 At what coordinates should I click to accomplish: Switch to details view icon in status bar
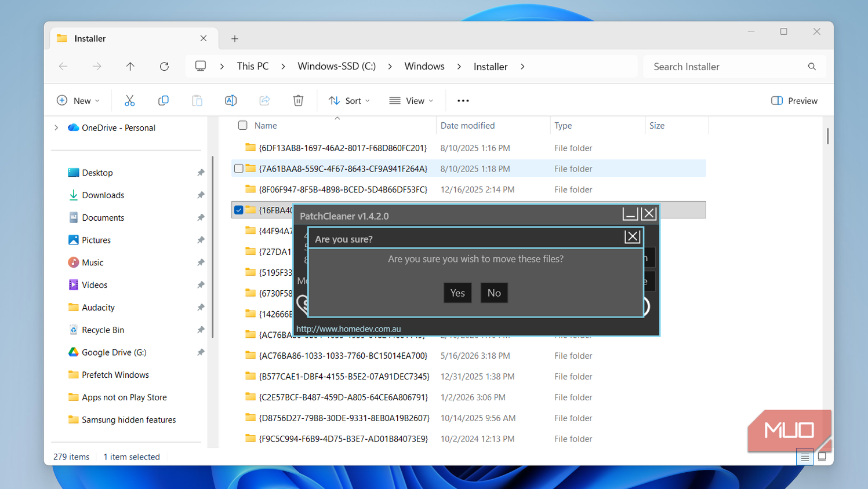click(805, 457)
